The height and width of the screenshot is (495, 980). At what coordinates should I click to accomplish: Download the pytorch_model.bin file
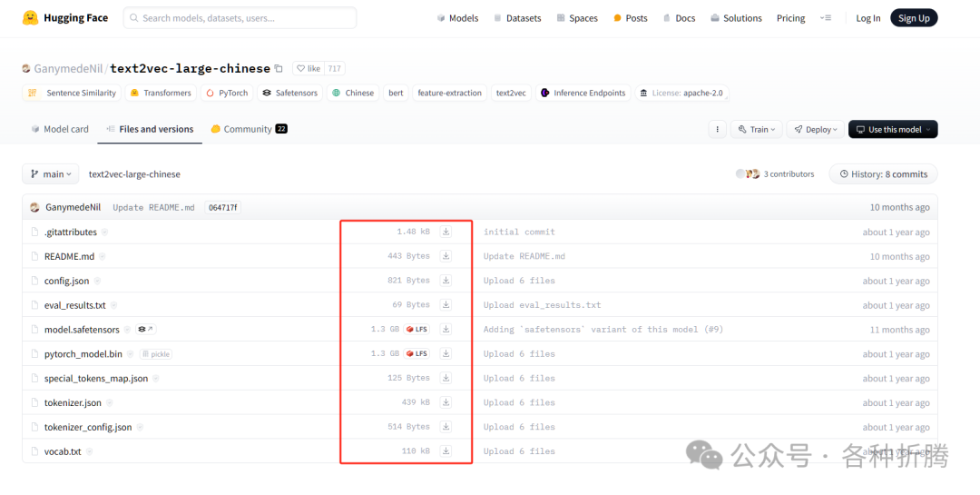(x=446, y=353)
